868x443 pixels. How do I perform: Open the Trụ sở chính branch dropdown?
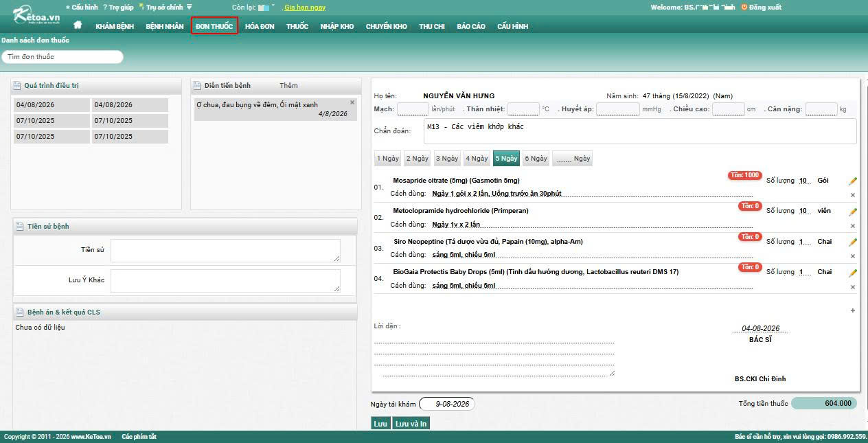pos(166,7)
